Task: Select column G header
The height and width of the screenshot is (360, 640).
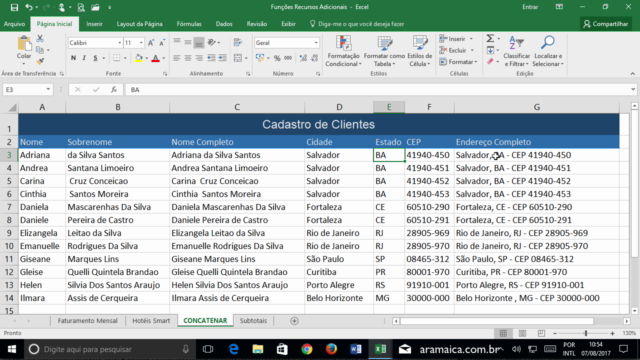Action: coord(537,107)
